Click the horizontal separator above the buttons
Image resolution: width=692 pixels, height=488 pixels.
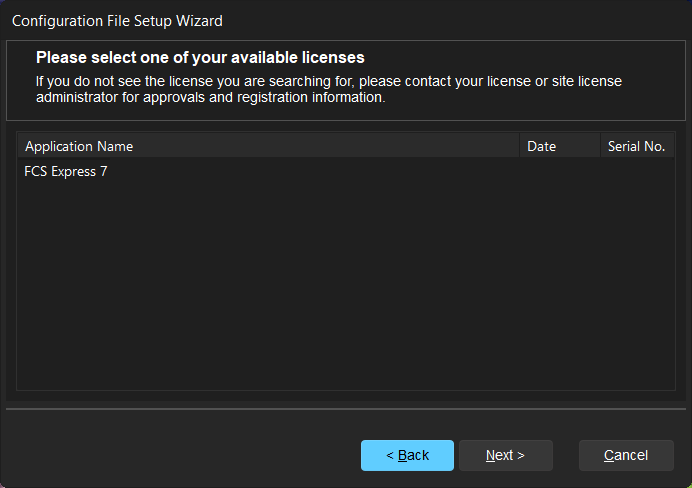pyautogui.click(x=345, y=408)
